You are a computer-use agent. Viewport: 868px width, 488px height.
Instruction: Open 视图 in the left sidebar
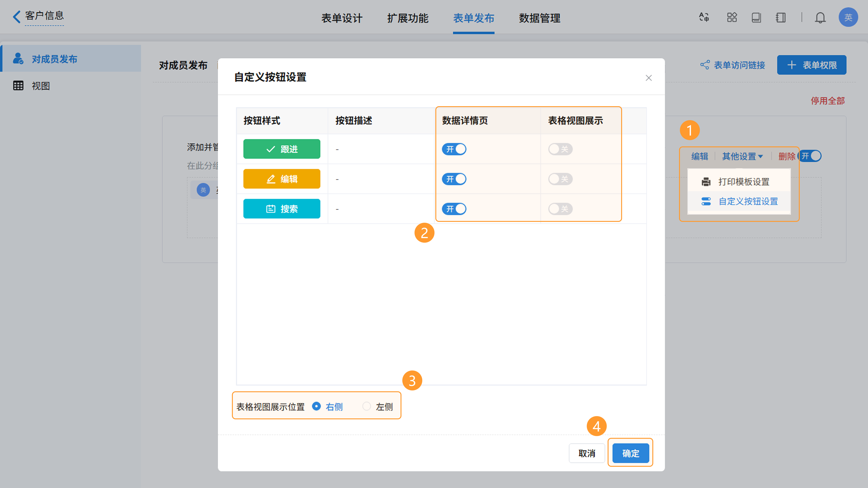coord(40,86)
